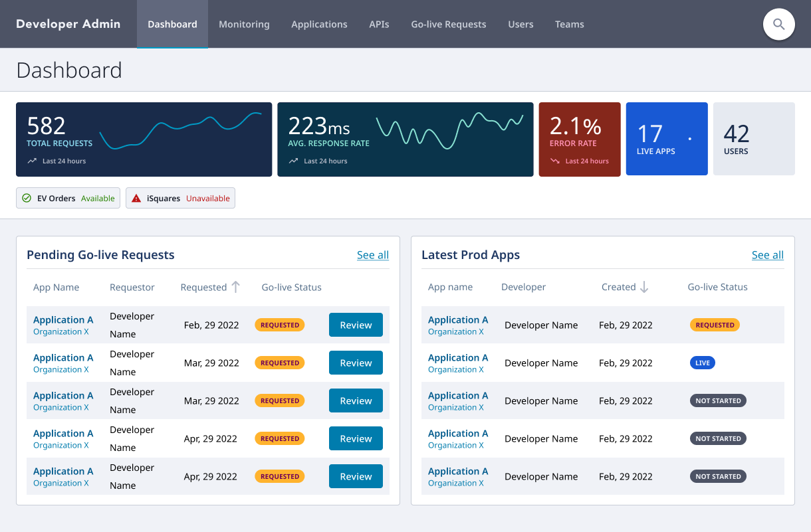See all Latest Prod Apps
811x532 pixels.
[x=767, y=255]
